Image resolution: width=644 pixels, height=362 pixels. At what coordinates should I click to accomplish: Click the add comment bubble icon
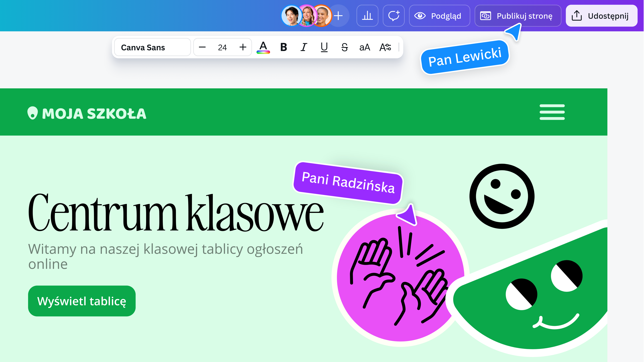(x=394, y=16)
